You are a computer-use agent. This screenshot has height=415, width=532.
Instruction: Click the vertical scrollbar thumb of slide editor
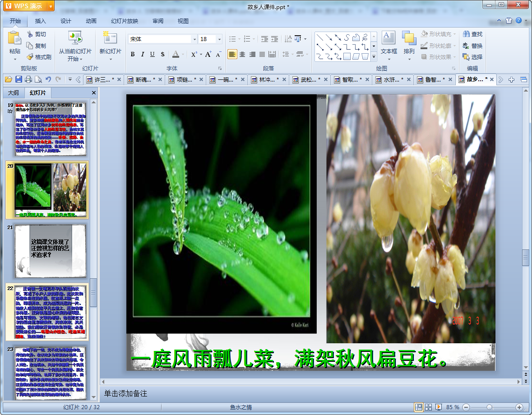click(x=526, y=257)
